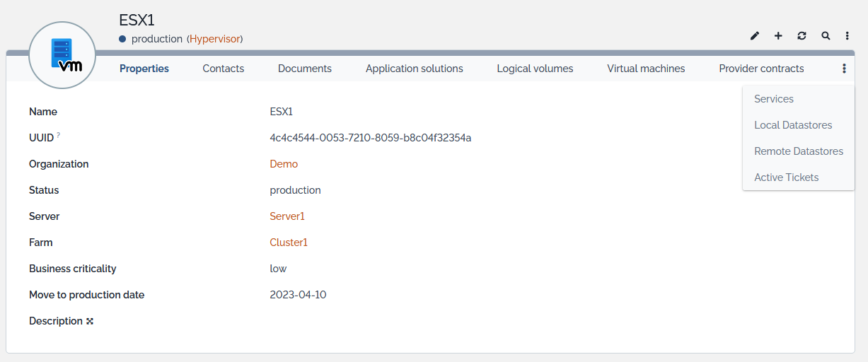The width and height of the screenshot is (868, 362).
Task: Toggle the extra tabs overflow menu
Action: click(844, 69)
